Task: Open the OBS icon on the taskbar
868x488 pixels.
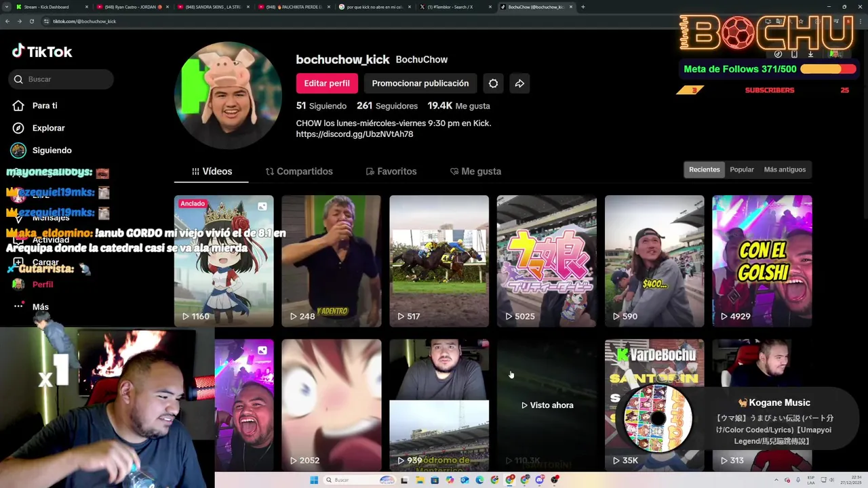Action: pos(555,480)
